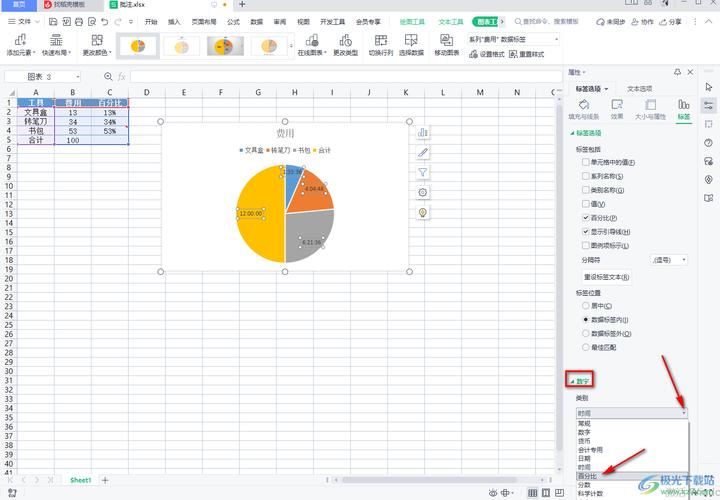Image resolution: width=720 pixels, height=500 pixels.
Task: Click the 更改类型 change chart type icon
Action: 345,40
